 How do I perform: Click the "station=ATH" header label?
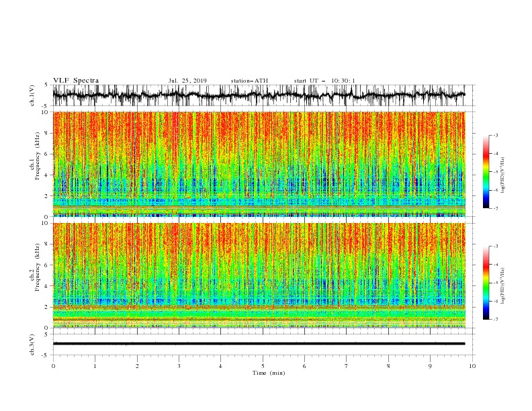[249, 81]
